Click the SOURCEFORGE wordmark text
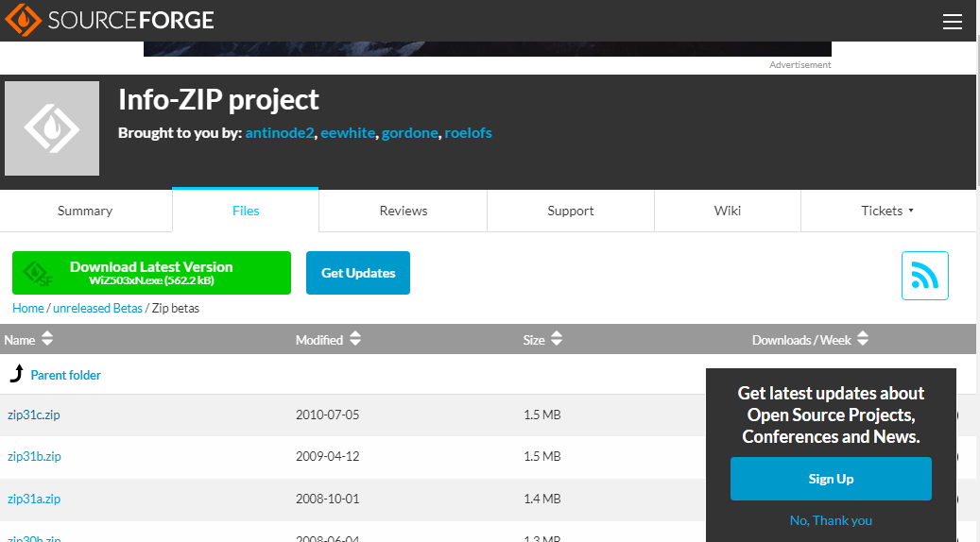 (130, 21)
